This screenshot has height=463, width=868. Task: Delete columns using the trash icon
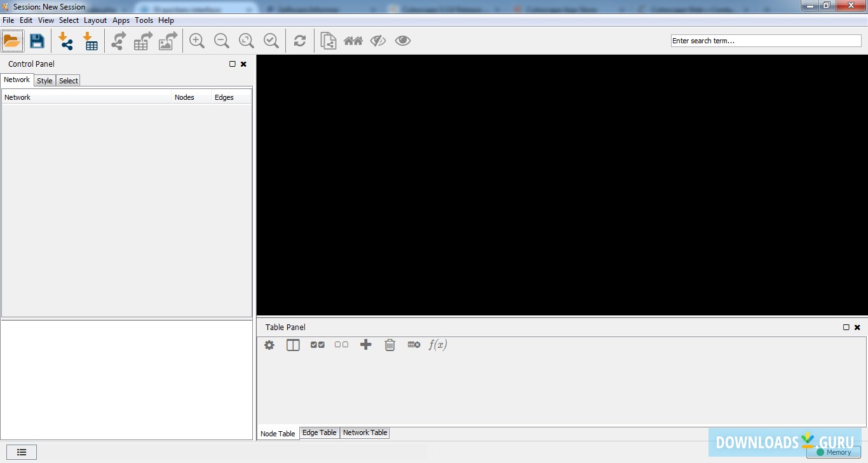point(390,345)
